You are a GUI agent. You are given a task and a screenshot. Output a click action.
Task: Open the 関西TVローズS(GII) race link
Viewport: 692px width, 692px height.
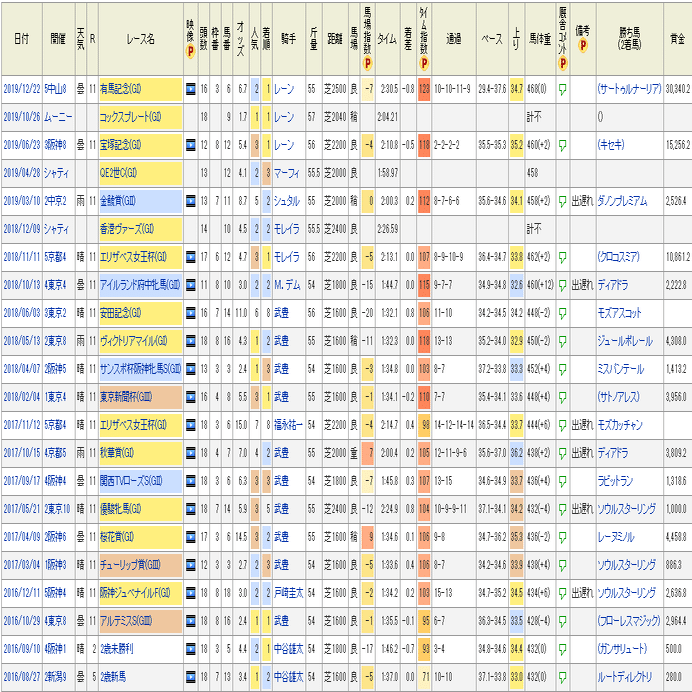tap(131, 481)
